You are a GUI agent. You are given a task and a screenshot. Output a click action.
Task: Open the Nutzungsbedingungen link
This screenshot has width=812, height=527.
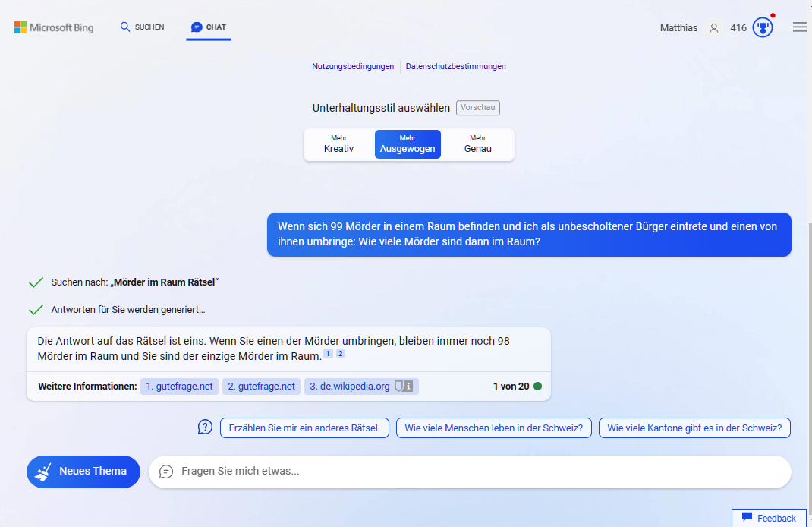coord(353,66)
